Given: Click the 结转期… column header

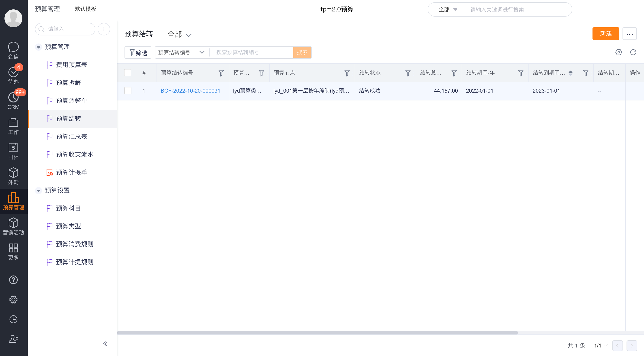Looking at the screenshot, I should [x=608, y=73].
